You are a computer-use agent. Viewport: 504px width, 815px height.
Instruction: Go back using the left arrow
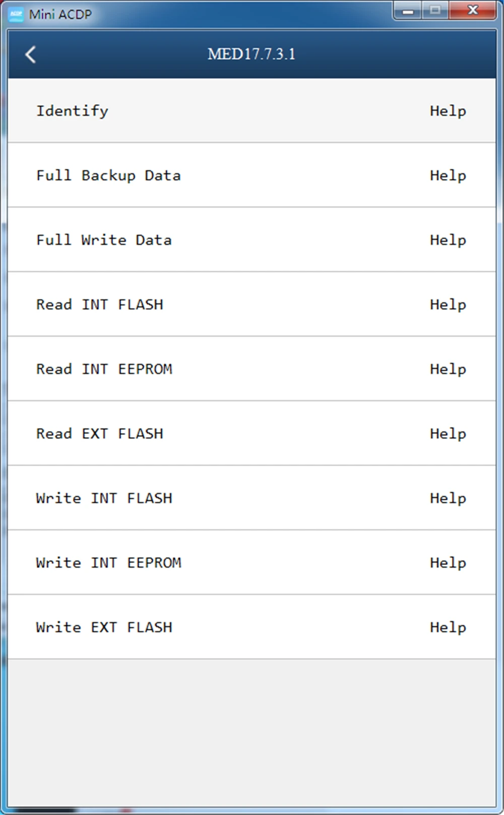click(x=31, y=54)
